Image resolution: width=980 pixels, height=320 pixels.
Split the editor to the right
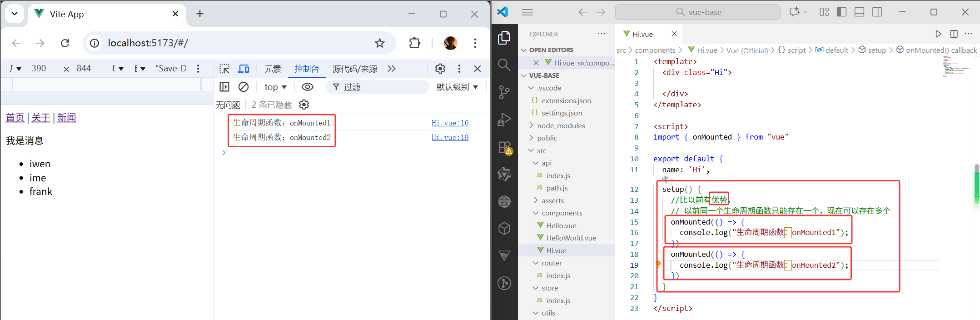point(954,34)
